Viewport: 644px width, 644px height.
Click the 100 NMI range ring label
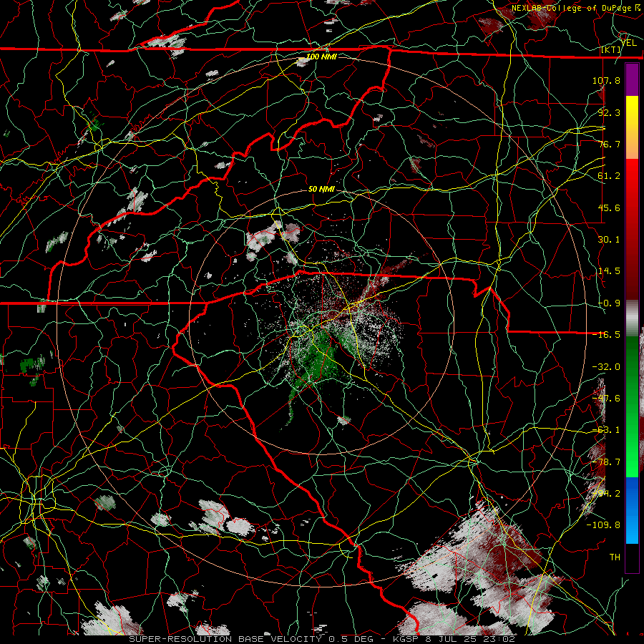321,57
